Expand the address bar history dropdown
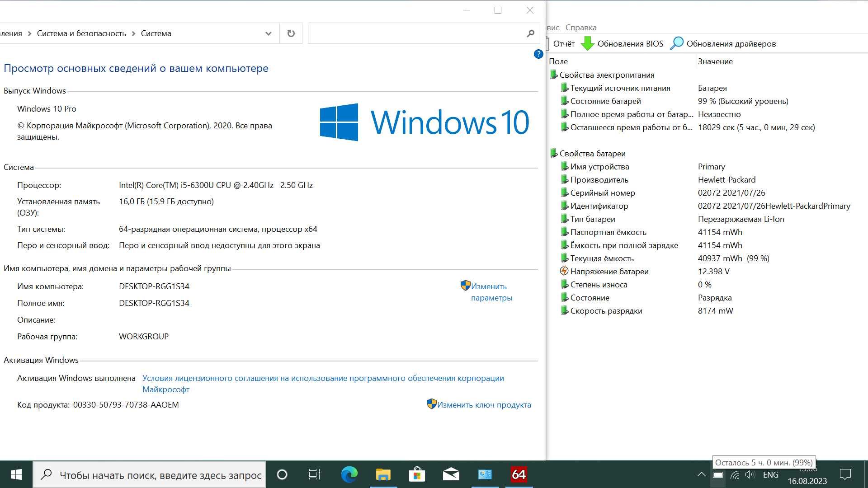Screen dimensions: 868x488 [268, 33]
